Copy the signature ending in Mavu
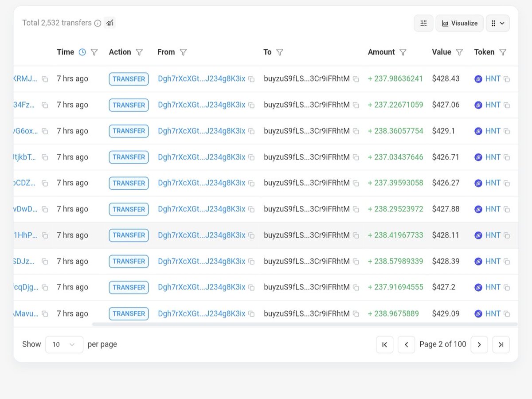The height and width of the screenshot is (399, 532). (45, 314)
